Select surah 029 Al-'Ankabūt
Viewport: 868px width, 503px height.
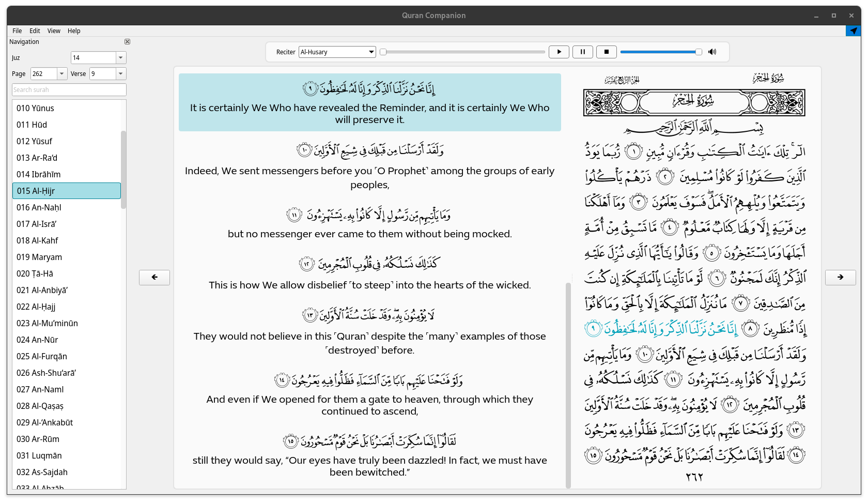[x=67, y=422]
